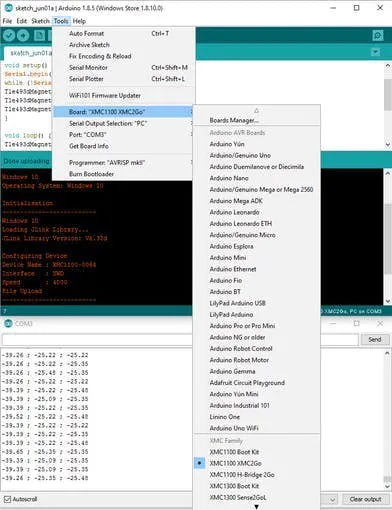The height and width of the screenshot is (510, 392).
Task: Select the sketch_jun01a tab
Action: [x=29, y=53]
